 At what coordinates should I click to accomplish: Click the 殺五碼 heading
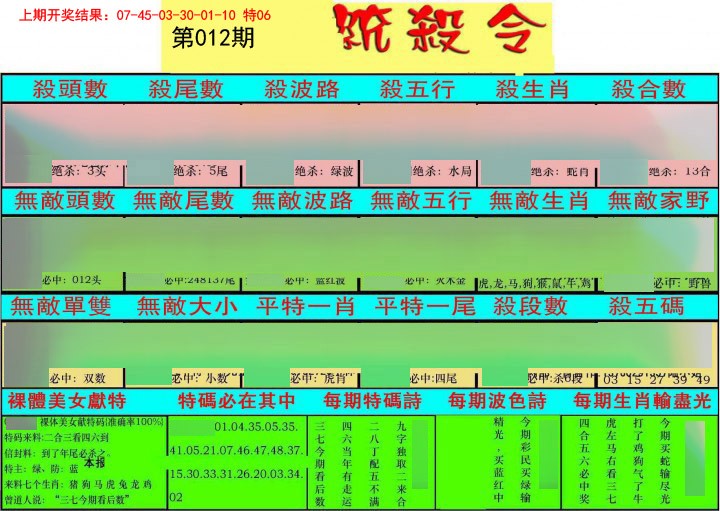pos(647,306)
